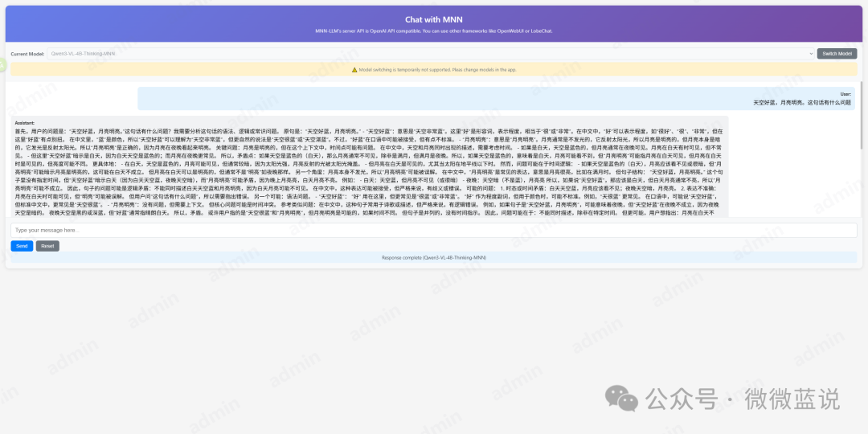
Task: Click the user message bubble text
Action: click(x=802, y=102)
